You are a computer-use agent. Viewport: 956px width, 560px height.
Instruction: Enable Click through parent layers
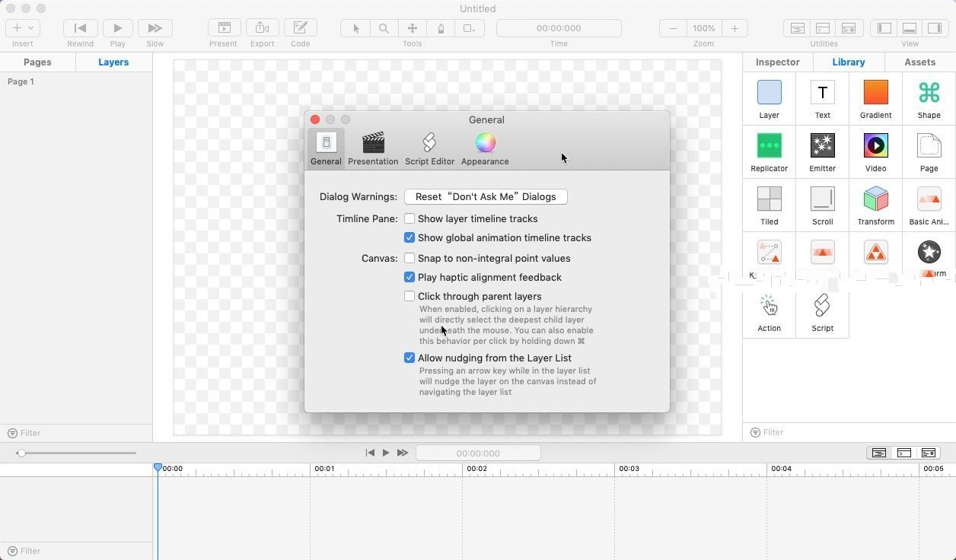coord(409,296)
